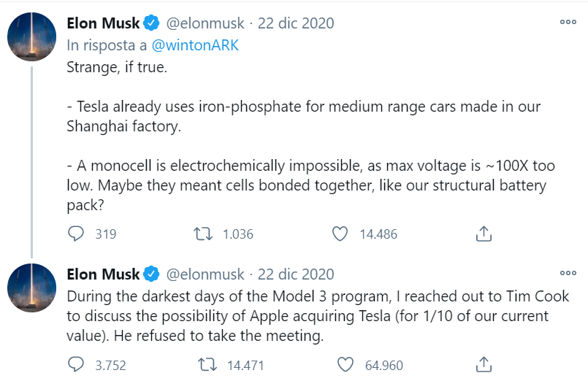Click the @elonmusk handle on first tweet
Viewport: 588px width, 381px height.
click(205, 23)
